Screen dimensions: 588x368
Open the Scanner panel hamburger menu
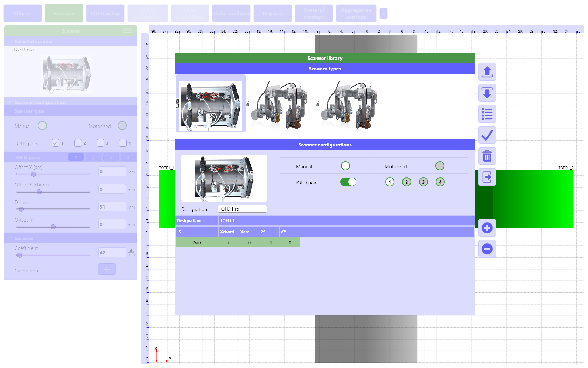coord(127,31)
